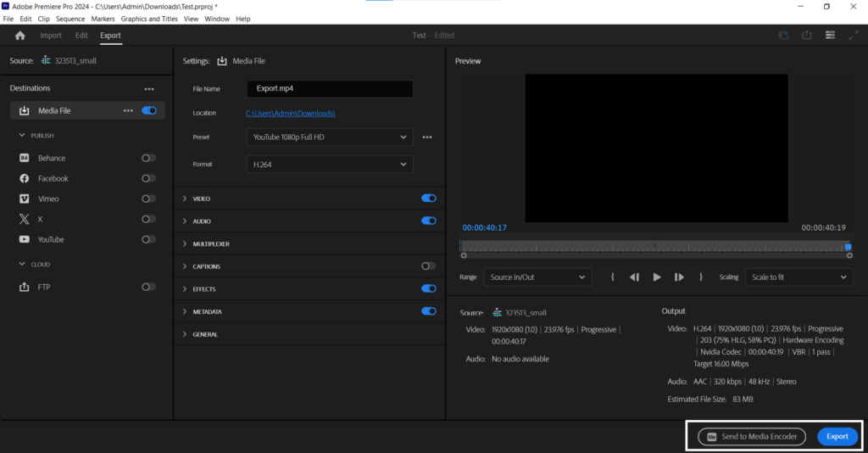Open the Preset dropdown
Screen dimensions: 868x453
pos(329,137)
